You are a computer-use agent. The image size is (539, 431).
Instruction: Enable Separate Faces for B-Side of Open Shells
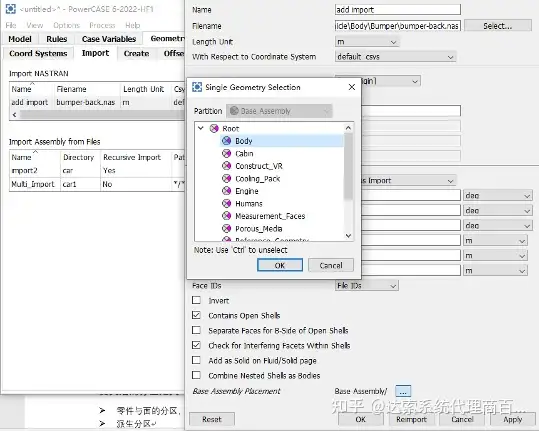click(196, 330)
